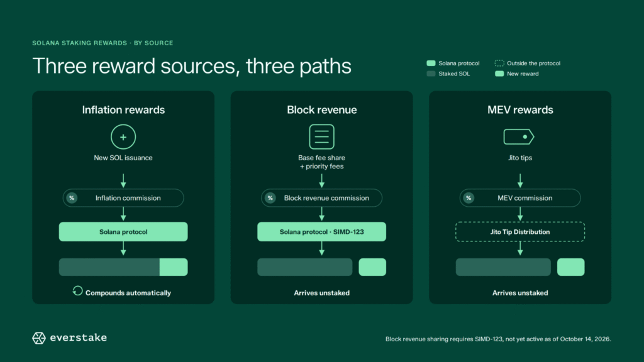Viewport: 644px width, 362px height.
Task: Click the Outside the protocol dashed legend swatch
Action: [499, 63]
